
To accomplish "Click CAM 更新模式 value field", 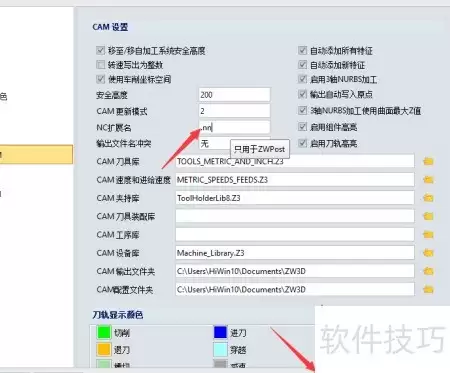I will click(235, 111).
